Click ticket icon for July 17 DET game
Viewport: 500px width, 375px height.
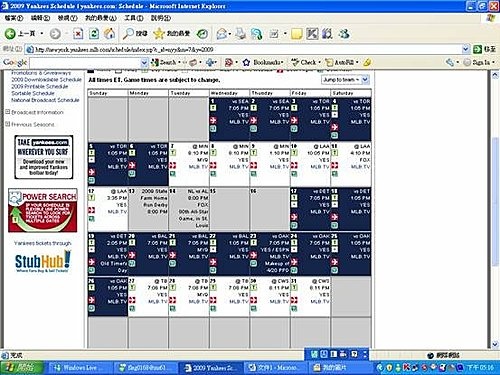click(294, 198)
